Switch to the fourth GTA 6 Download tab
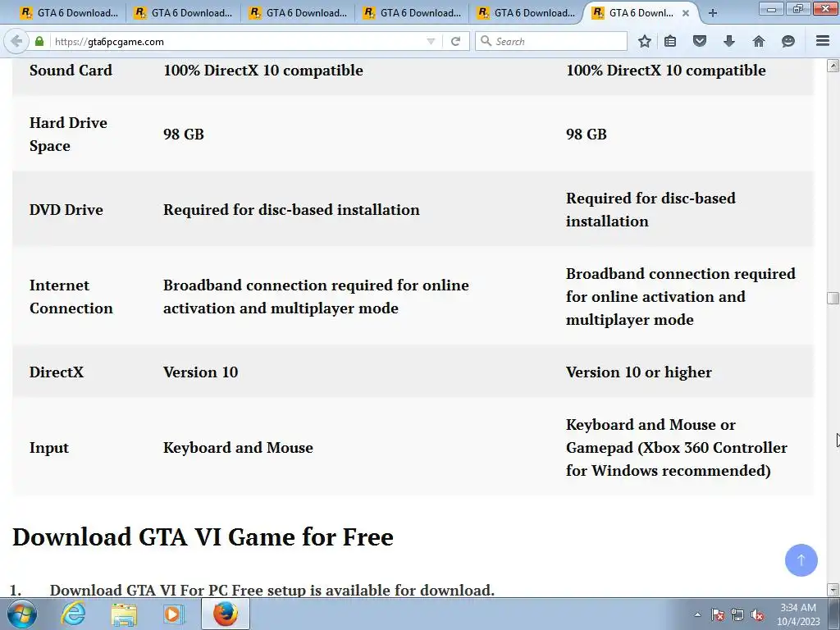The width and height of the screenshot is (840, 630). tap(412, 13)
